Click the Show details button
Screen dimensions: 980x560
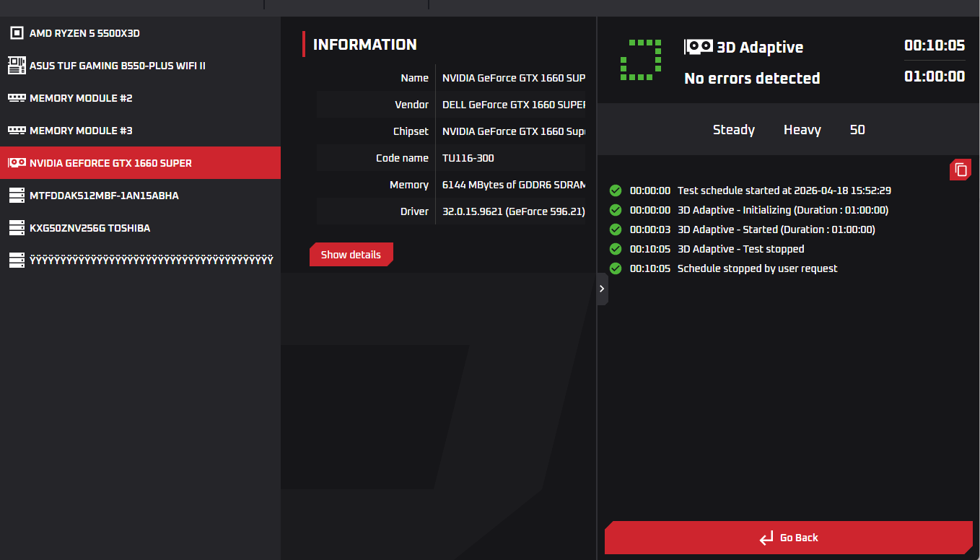(x=351, y=255)
